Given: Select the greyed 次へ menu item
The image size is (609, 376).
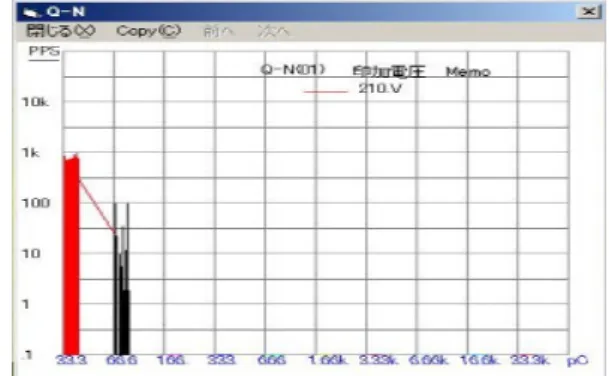Looking at the screenshot, I should pyautogui.click(x=273, y=31).
